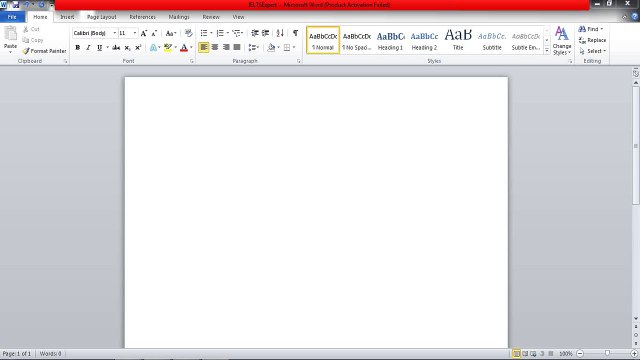Align text to the left

tap(204, 48)
